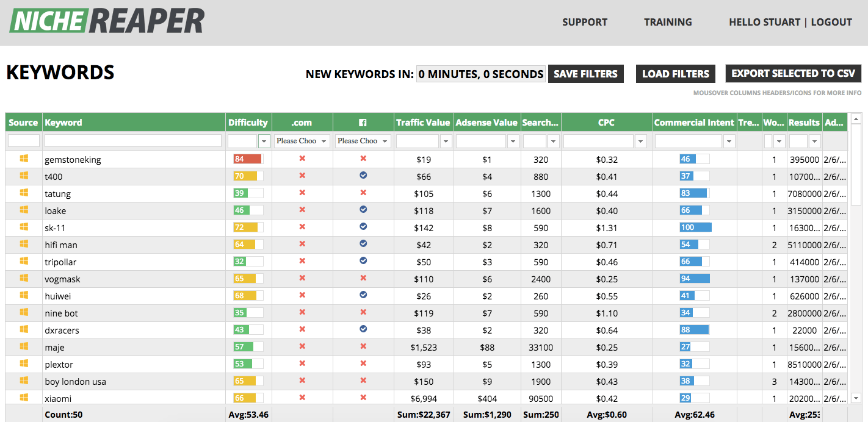Open the CPC filter dropdown arrow
Screen dimensions: 868x422
pyautogui.click(x=640, y=141)
